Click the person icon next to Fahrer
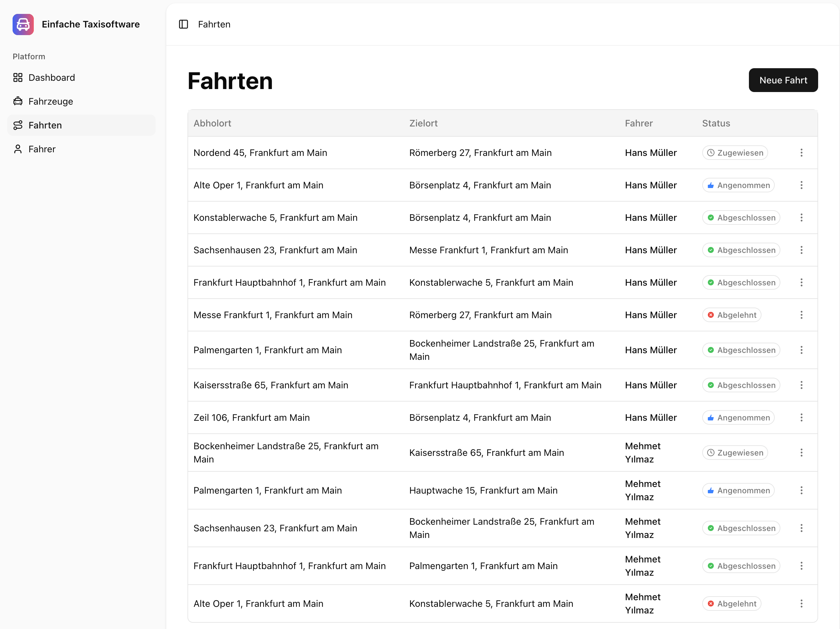Viewport: 840px width, 629px height. [18, 149]
